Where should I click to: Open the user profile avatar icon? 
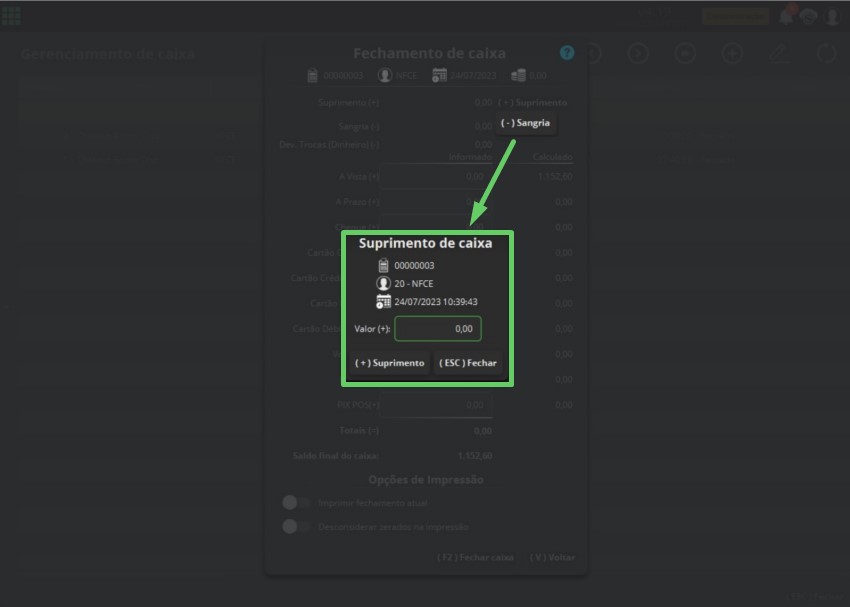(x=833, y=16)
